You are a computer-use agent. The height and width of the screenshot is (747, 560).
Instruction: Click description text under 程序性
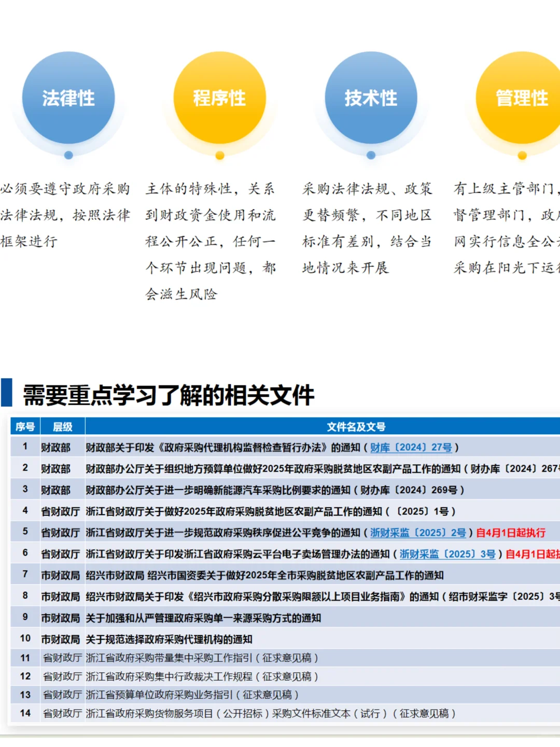pyautogui.click(x=211, y=241)
